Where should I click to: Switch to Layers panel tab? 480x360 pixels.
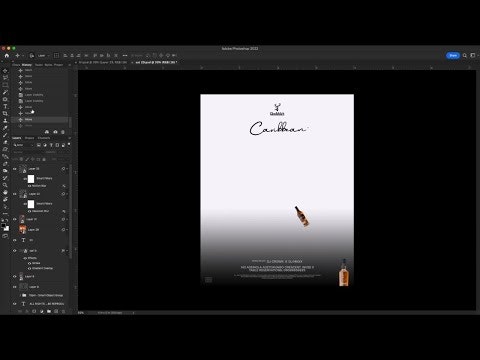point(16,138)
